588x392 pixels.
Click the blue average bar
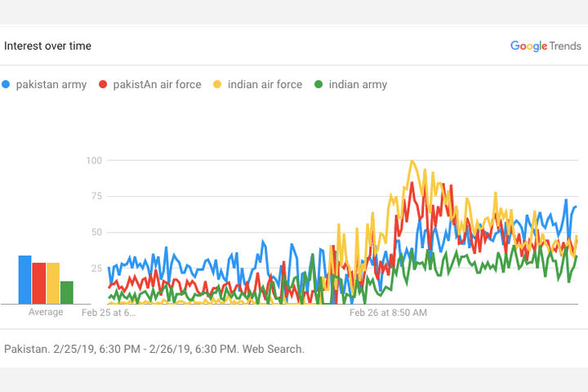25,279
